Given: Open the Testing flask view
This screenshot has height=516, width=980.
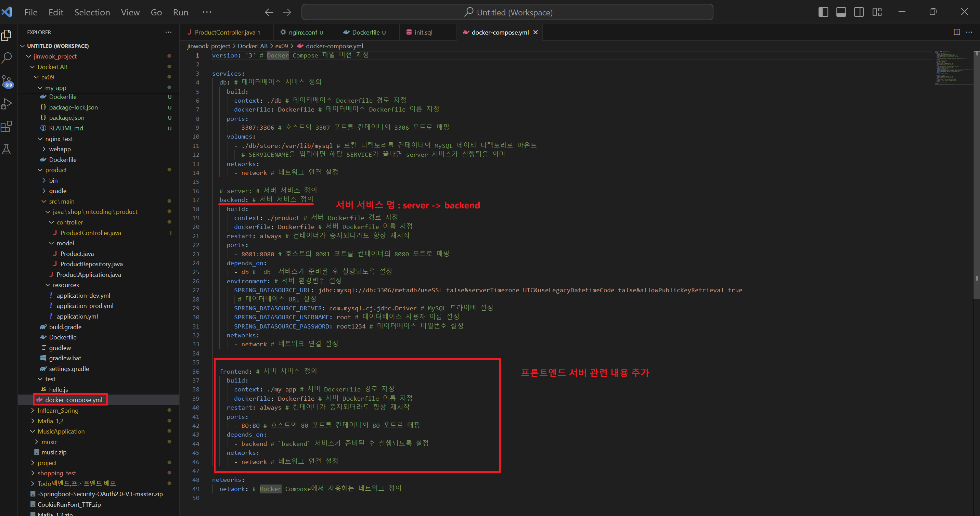Looking at the screenshot, I should click(7, 149).
